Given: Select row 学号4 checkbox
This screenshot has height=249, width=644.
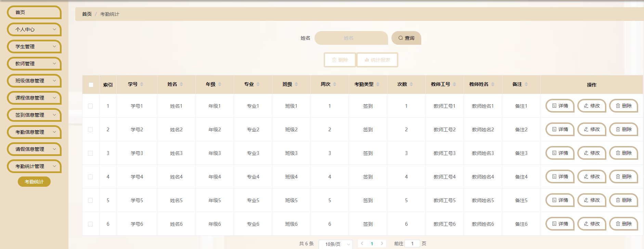Looking at the screenshot, I should [x=90, y=177].
